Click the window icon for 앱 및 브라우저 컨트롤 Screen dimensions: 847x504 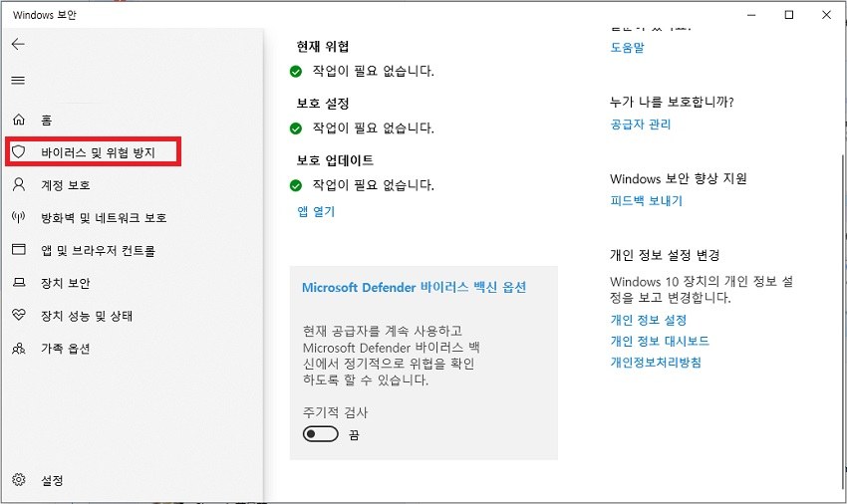pyautogui.click(x=19, y=250)
